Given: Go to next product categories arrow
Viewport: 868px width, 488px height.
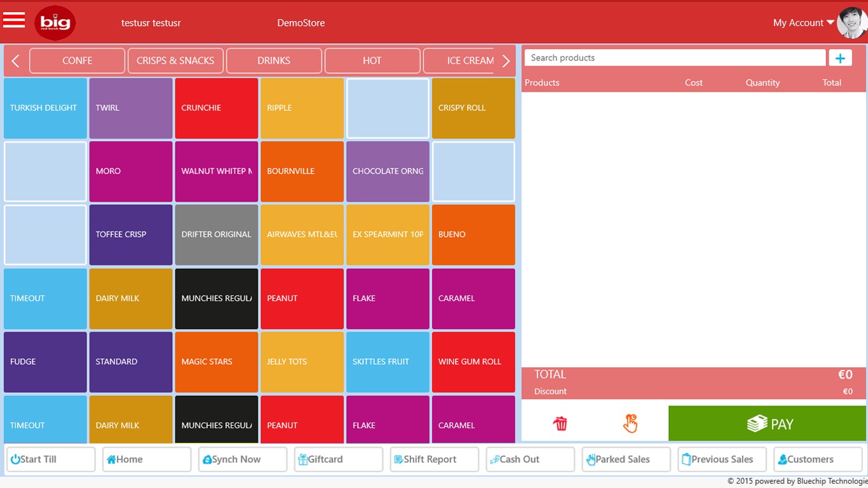Looking at the screenshot, I should (506, 61).
